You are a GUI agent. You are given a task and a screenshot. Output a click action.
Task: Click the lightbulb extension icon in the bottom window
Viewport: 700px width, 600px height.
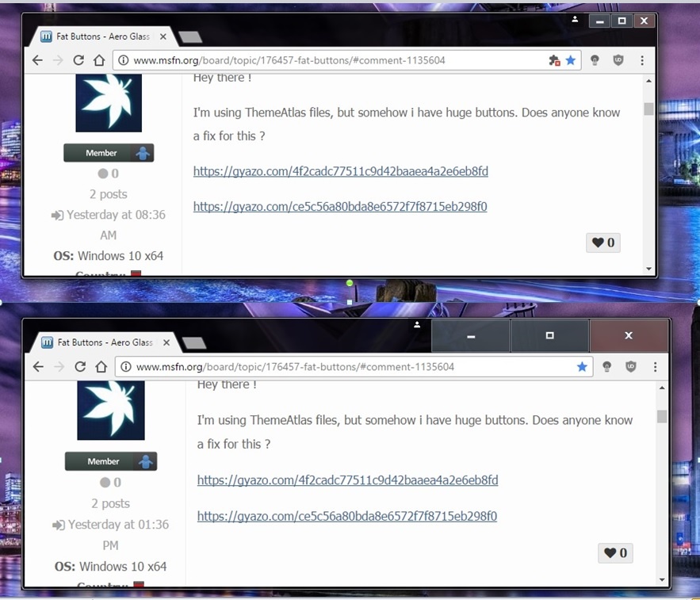606,367
